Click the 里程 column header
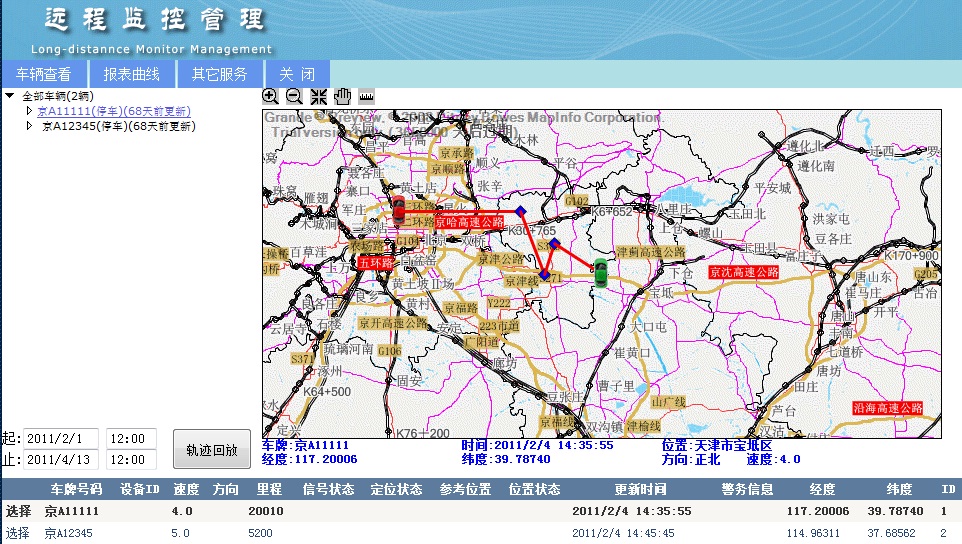This screenshot has width=962, height=544. (x=269, y=489)
